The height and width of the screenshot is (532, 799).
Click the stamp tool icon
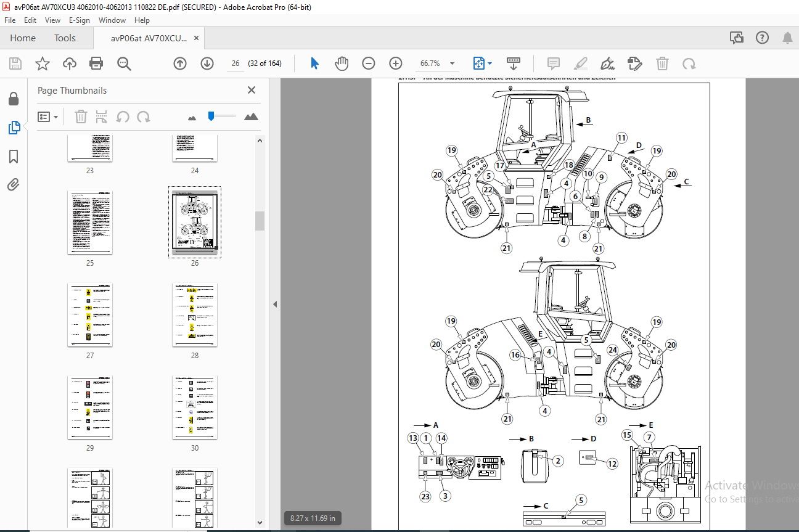pos(635,63)
